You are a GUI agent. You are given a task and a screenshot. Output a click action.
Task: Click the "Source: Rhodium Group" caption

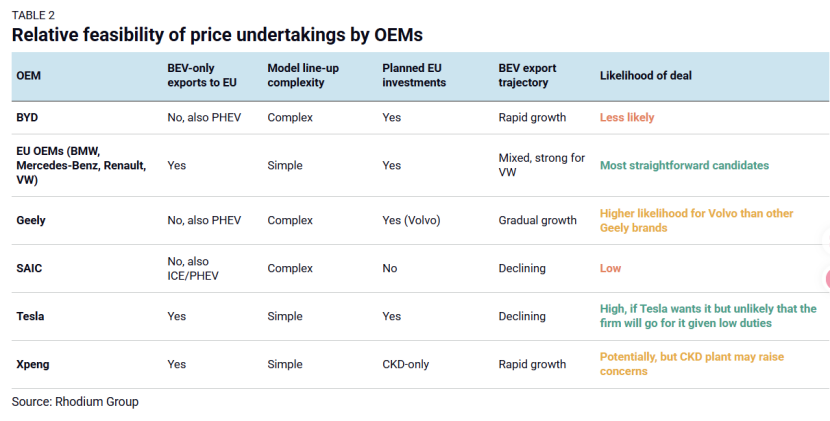(x=75, y=401)
